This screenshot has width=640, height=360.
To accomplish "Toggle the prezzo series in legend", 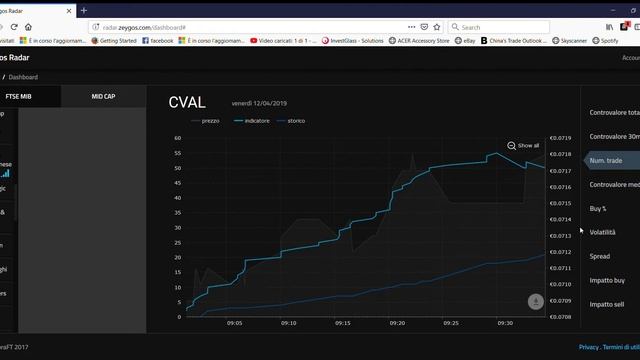I will (206, 121).
